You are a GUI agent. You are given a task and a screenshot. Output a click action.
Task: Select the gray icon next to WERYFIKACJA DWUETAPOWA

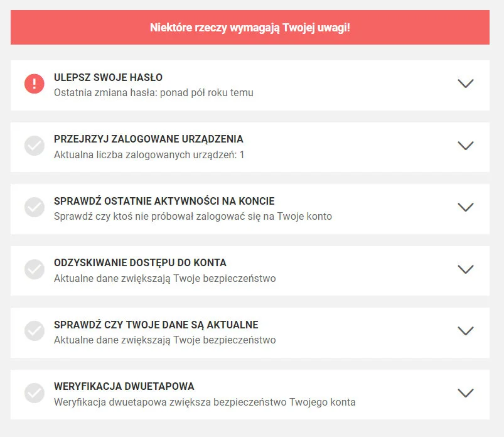pos(34,392)
